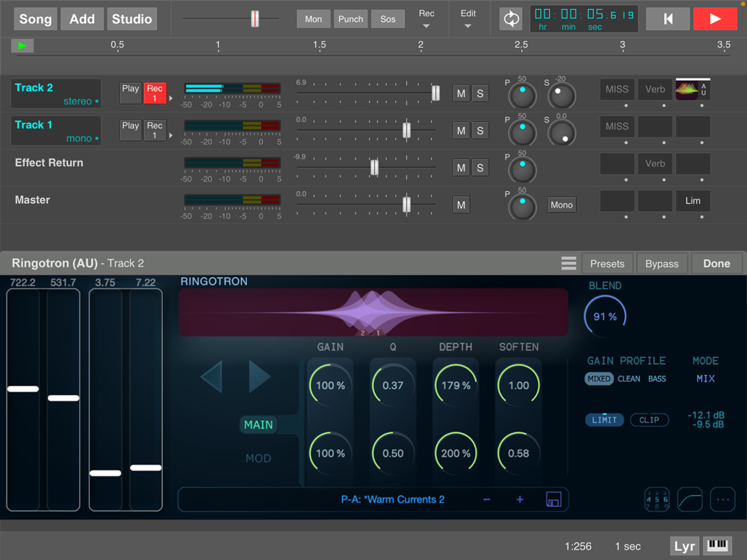This screenshot has width=747, height=560.
Task: Open the Presets list
Action: coord(607,264)
